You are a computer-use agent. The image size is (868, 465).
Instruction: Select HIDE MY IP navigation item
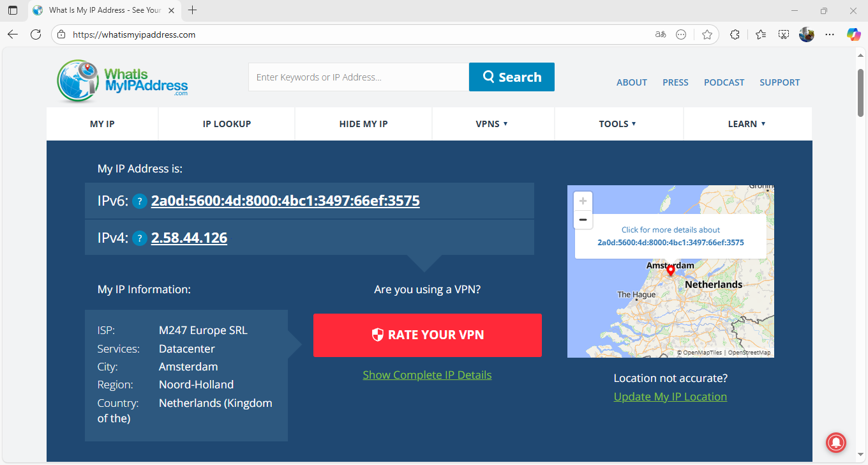[363, 124]
